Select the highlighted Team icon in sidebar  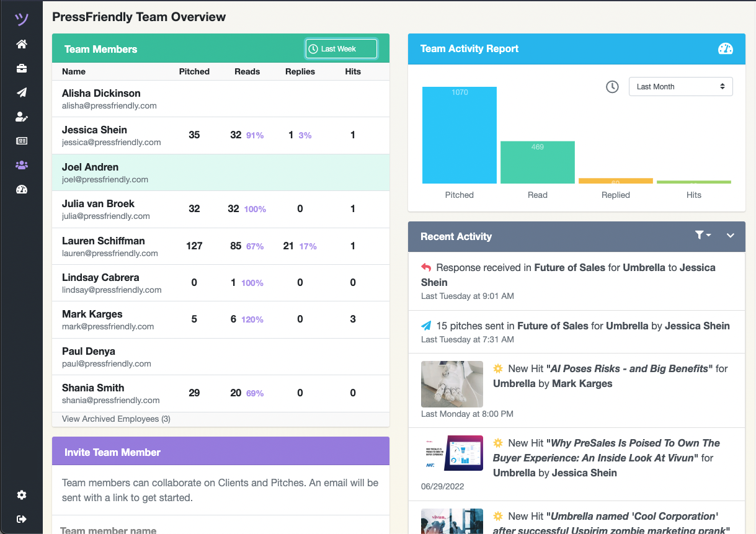click(x=21, y=165)
